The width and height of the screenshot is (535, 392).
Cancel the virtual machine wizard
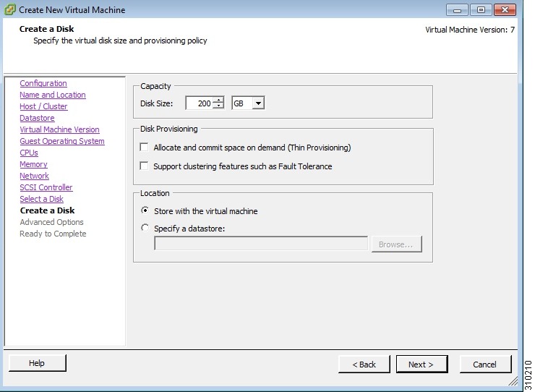[485, 365]
